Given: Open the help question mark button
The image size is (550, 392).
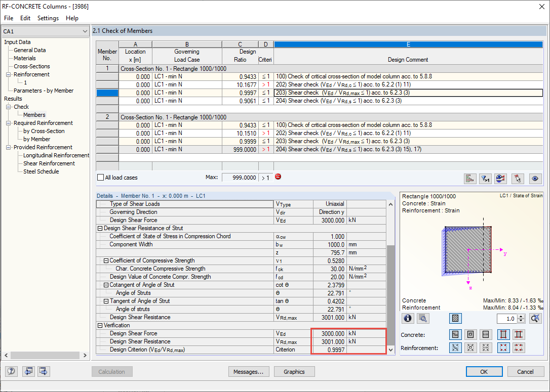Looking at the screenshot, I should (x=11, y=371).
